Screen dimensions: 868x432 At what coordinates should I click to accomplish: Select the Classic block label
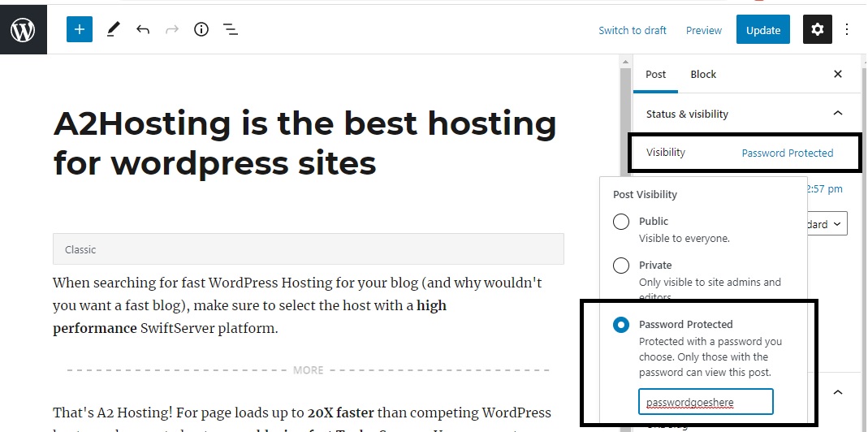pyautogui.click(x=80, y=250)
